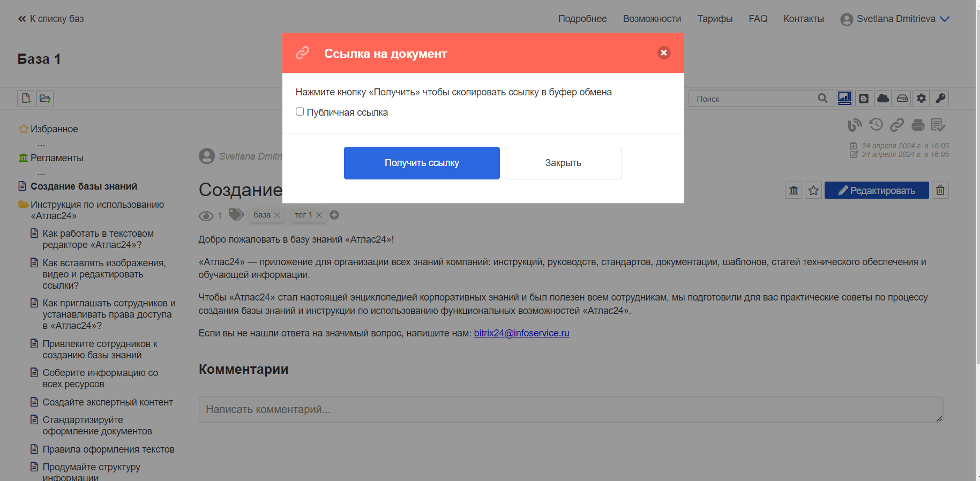Click the views eye icon

pos(206,216)
